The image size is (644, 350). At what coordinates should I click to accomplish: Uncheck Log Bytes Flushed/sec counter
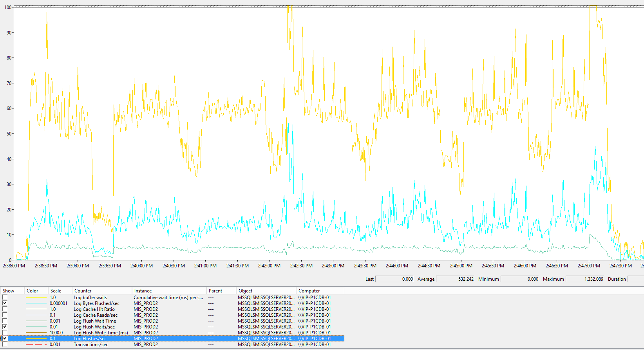tap(5, 303)
